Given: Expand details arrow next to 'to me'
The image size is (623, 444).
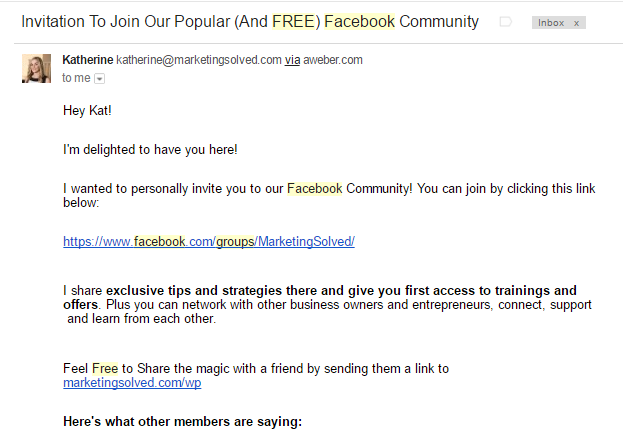Looking at the screenshot, I should click(x=99, y=79).
